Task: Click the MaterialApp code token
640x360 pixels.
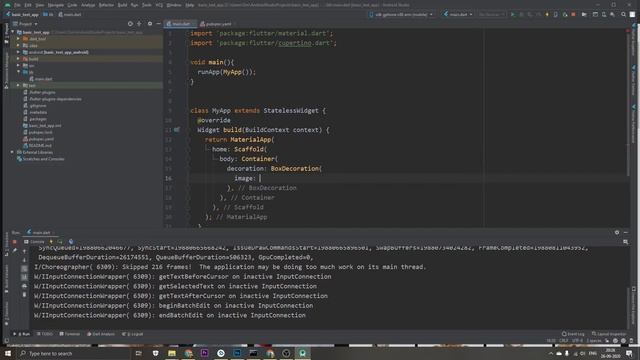Action: pos(250,140)
